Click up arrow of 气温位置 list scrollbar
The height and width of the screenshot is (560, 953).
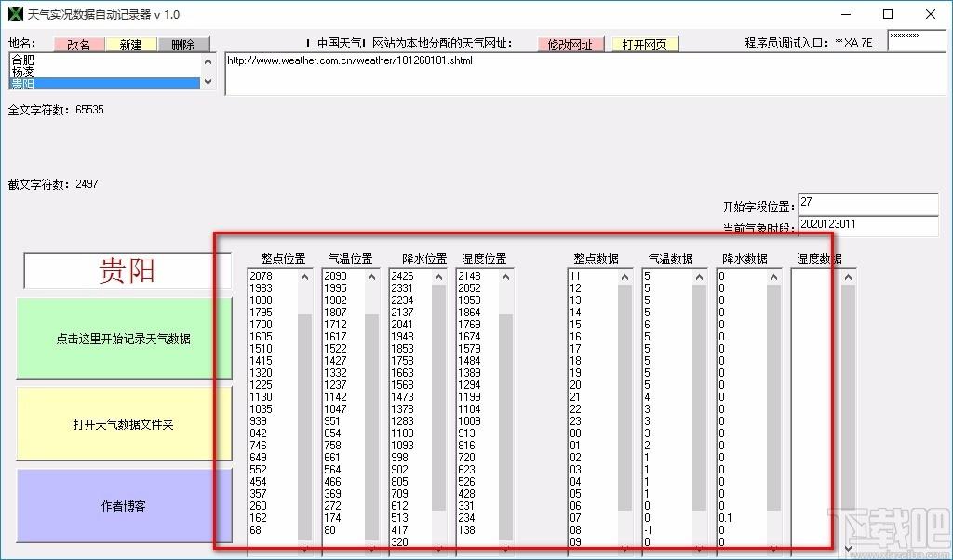(372, 277)
